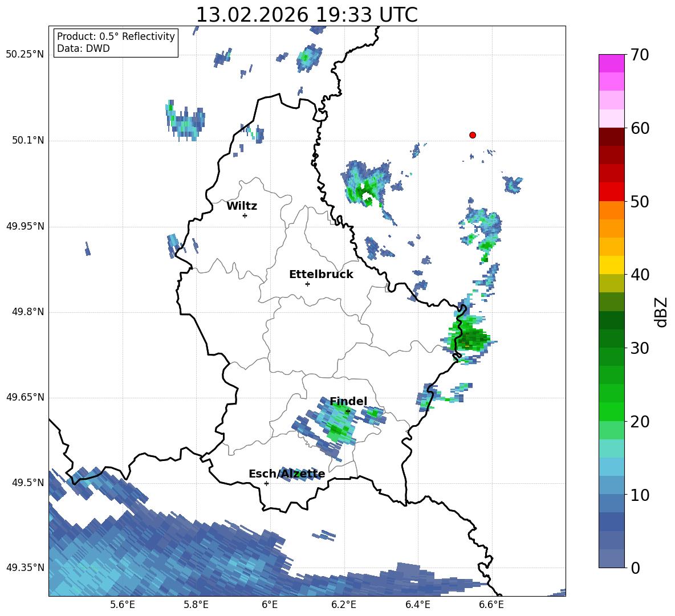Click the Wiltz city label
Screen dimensions: 675x616
(242, 206)
